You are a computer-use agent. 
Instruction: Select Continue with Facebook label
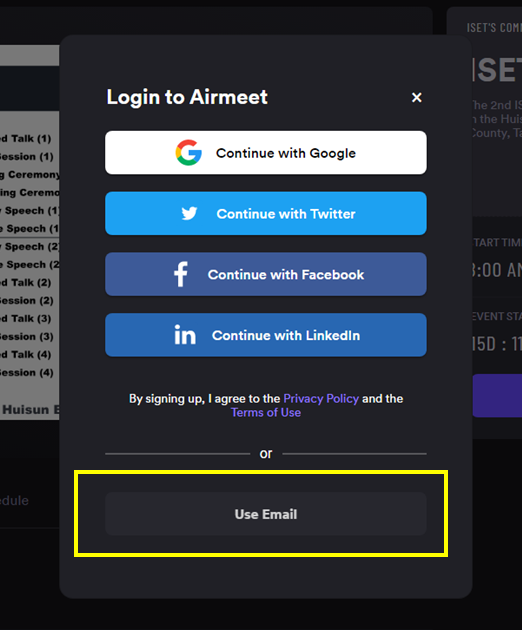286,274
